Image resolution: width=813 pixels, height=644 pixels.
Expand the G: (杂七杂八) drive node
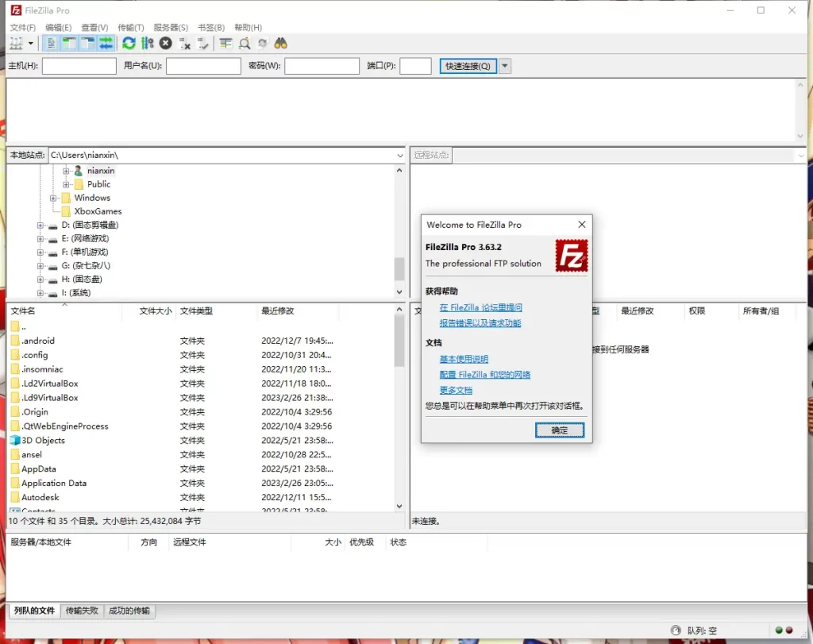(40, 265)
